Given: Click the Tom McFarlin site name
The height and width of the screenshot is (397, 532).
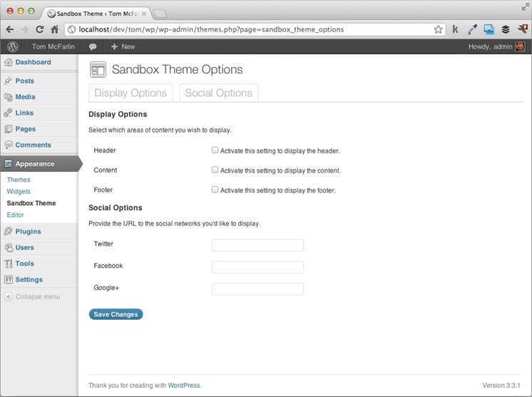Looking at the screenshot, I should pos(53,46).
